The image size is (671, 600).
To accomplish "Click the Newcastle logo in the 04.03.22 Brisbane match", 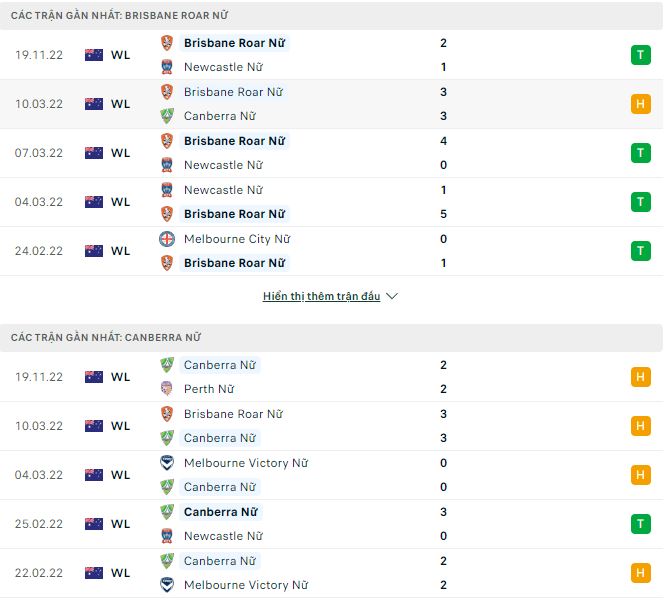I will [x=167, y=190].
